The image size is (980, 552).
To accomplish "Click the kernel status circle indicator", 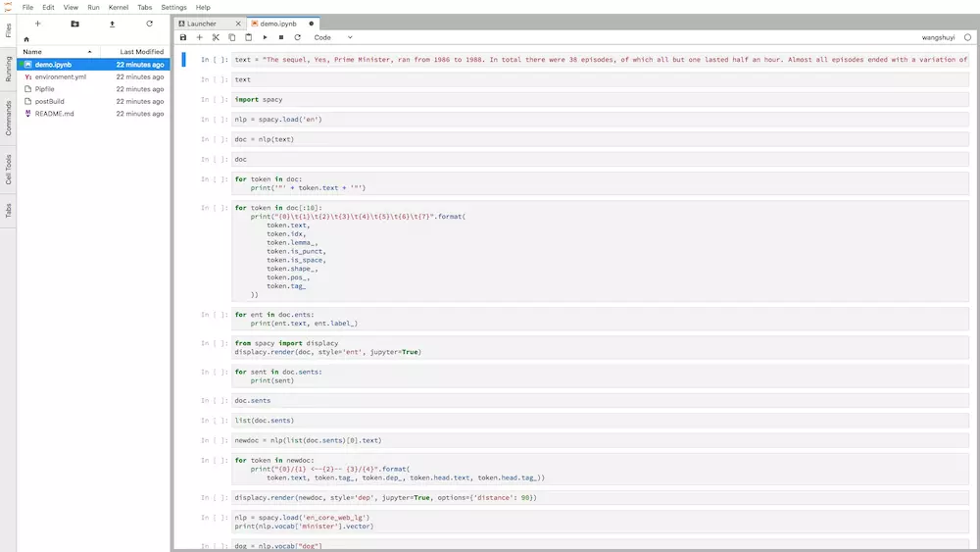I will pos(967,37).
